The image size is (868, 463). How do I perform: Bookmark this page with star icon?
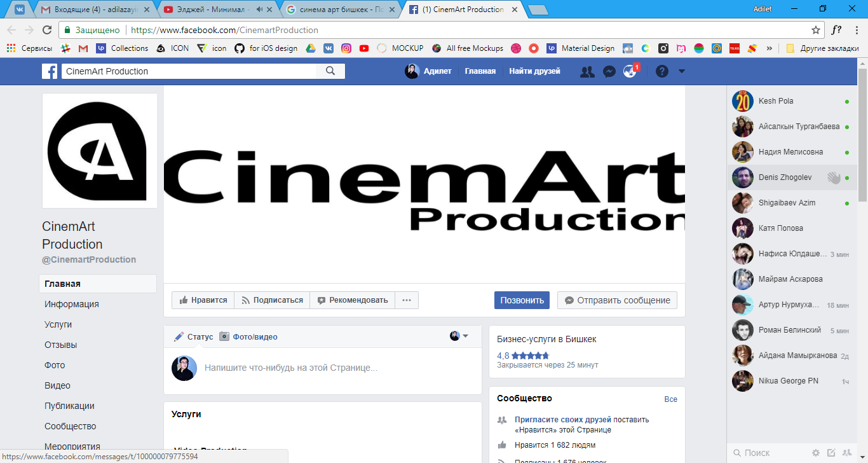point(816,30)
